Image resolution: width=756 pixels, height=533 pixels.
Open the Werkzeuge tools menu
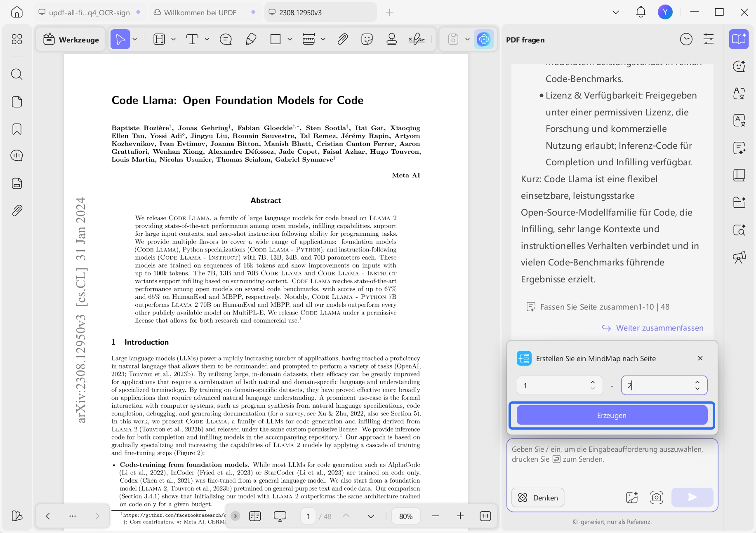pyautogui.click(x=71, y=40)
